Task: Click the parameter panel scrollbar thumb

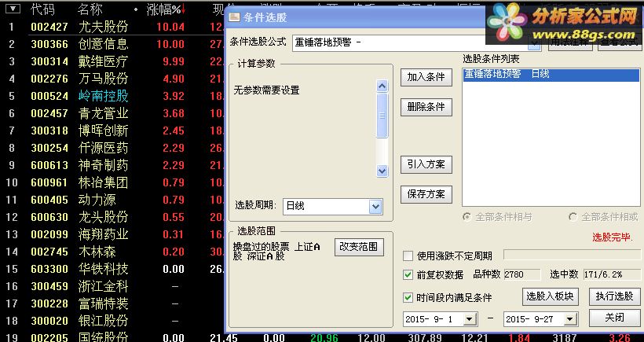Action: click(382, 116)
